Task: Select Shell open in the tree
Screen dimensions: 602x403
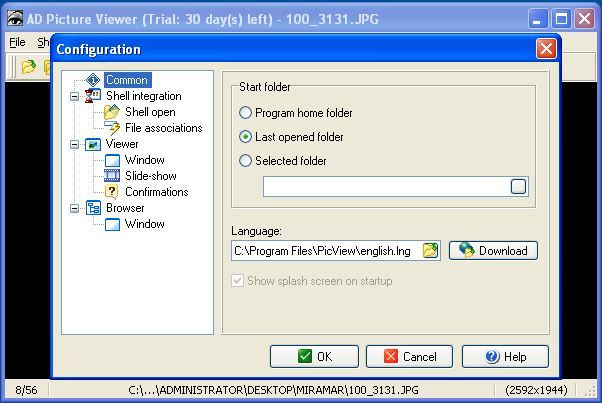Action: [x=150, y=112]
